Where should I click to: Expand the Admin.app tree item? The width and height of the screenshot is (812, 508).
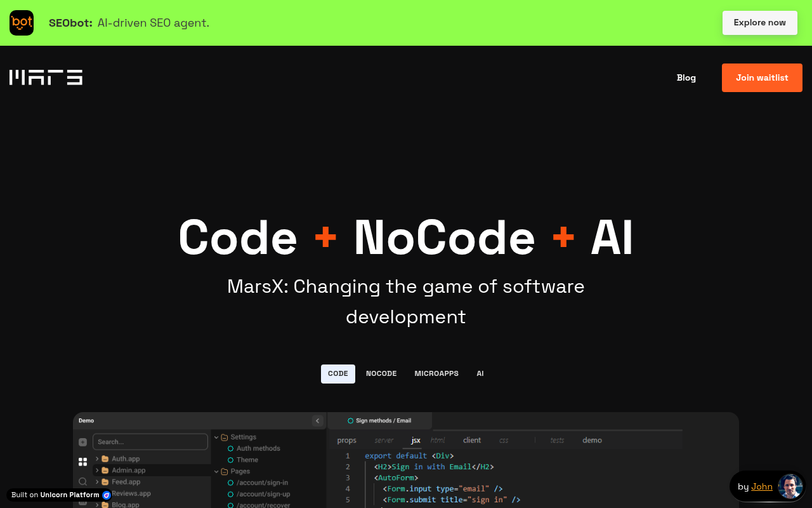(x=97, y=470)
